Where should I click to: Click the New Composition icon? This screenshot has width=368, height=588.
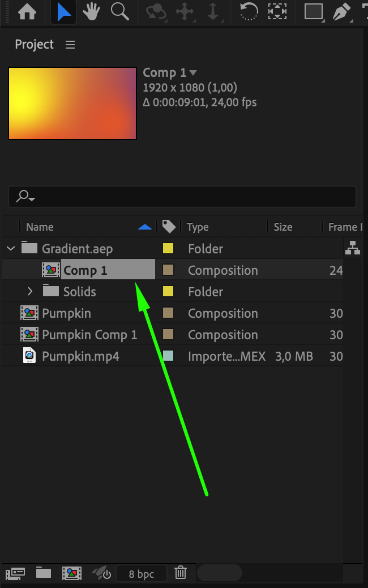pos(72,573)
